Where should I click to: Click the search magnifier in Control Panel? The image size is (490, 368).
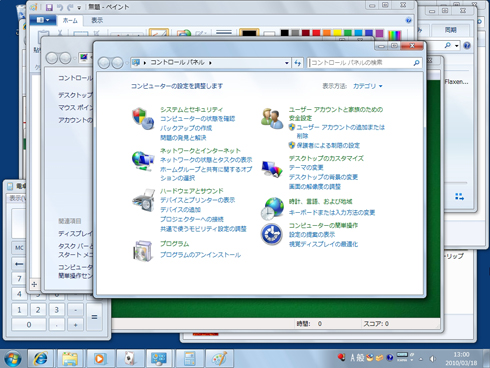click(416, 63)
